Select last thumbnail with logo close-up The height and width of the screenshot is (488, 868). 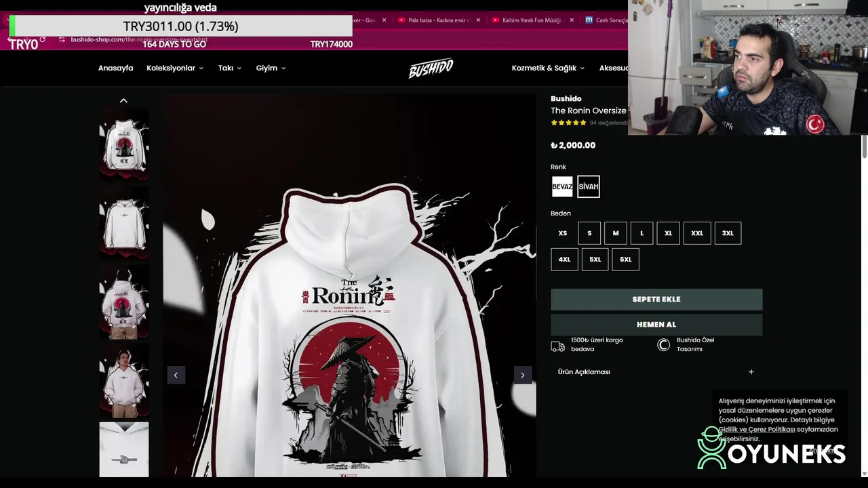click(x=124, y=449)
